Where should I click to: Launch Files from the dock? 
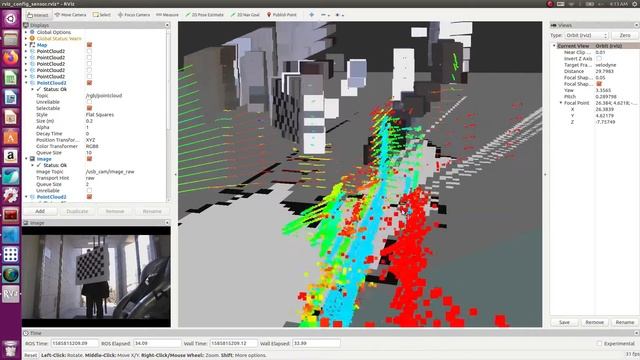pyautogui.click(x=11, y=39)
